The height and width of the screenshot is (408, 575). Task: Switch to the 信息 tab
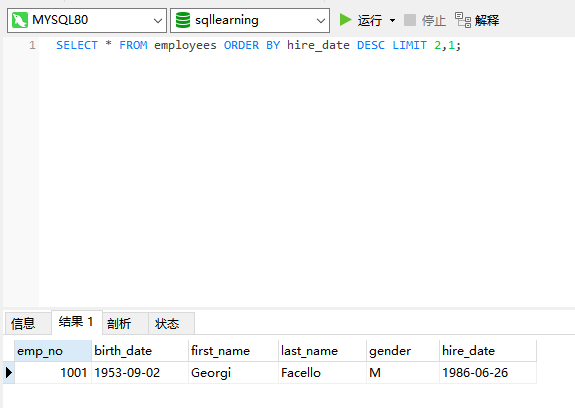pyautogui.click(x=28, y=323)
